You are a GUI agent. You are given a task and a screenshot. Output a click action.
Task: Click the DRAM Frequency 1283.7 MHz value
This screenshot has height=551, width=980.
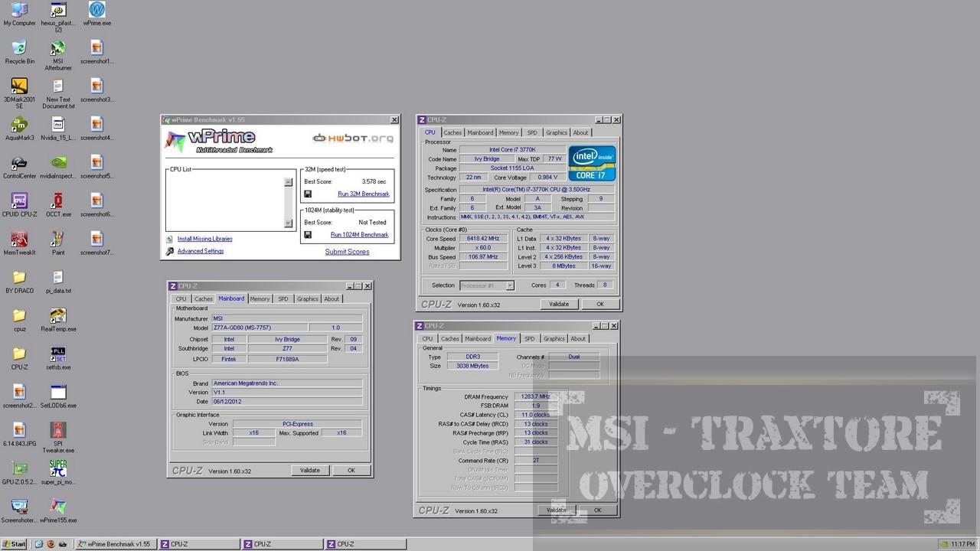click(534, 396)
